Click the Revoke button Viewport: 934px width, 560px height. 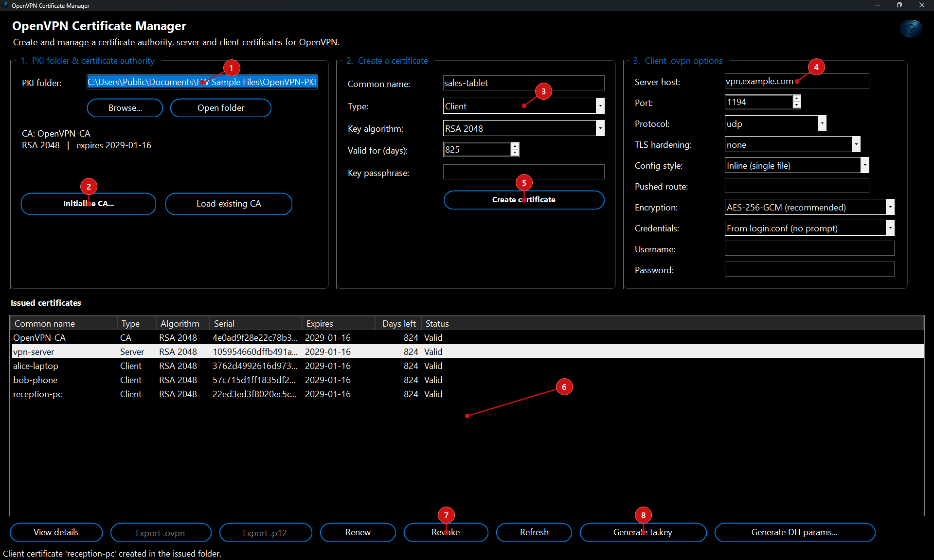(446, 532)
